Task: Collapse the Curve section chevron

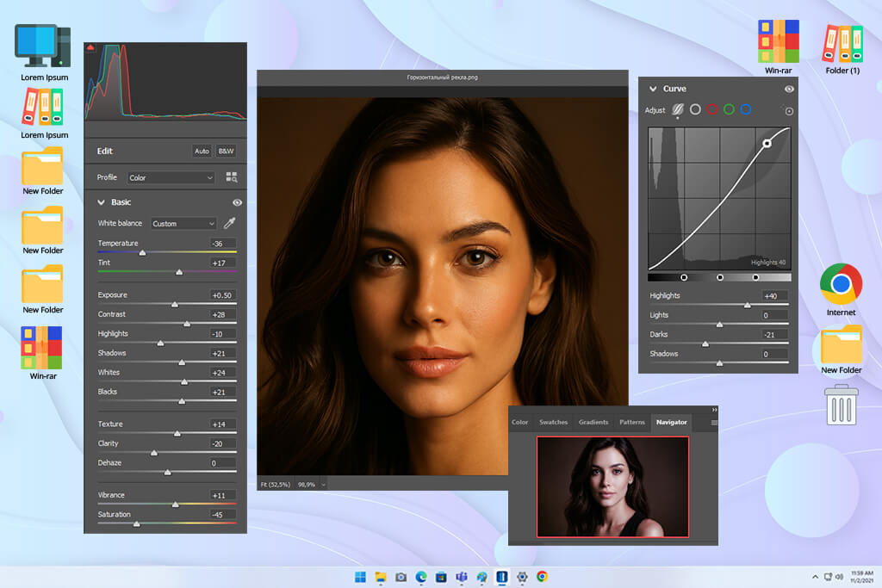Action: coord(653,89)
